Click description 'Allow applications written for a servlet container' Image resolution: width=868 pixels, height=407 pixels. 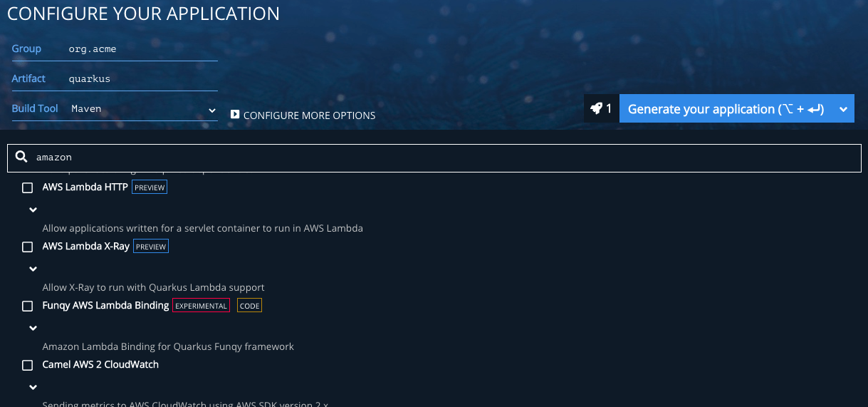pyautogui.click(x=203, y=229)
